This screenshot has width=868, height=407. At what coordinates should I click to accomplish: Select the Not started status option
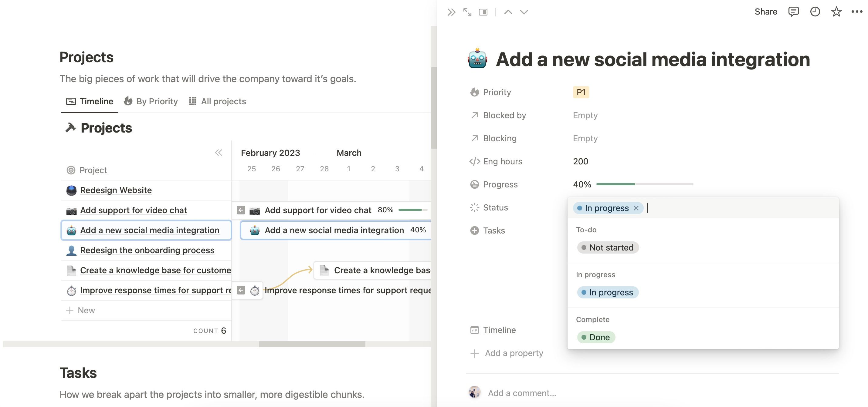coord(608,247)
